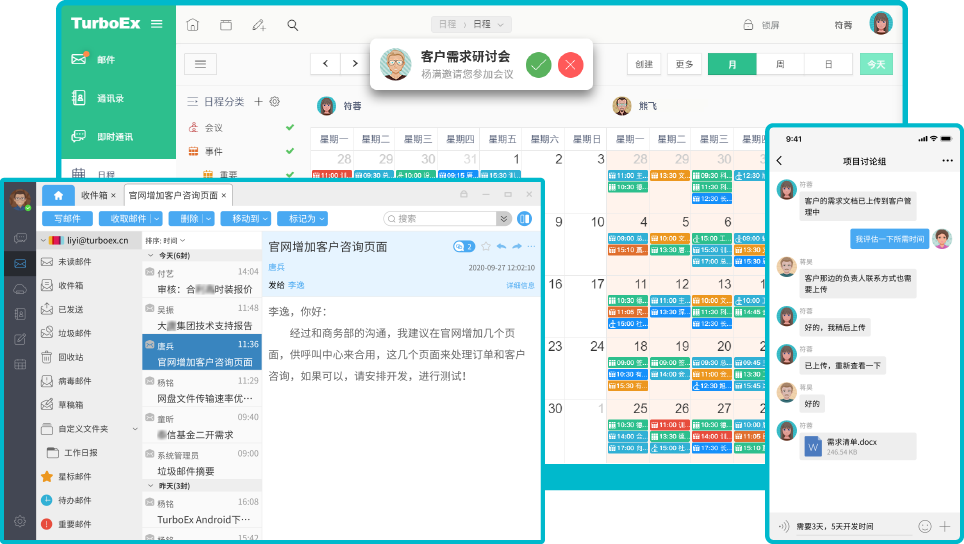Open settings gear next to 日程分类
This screenshot has height=544, width=964.
(x=275, y=102)
